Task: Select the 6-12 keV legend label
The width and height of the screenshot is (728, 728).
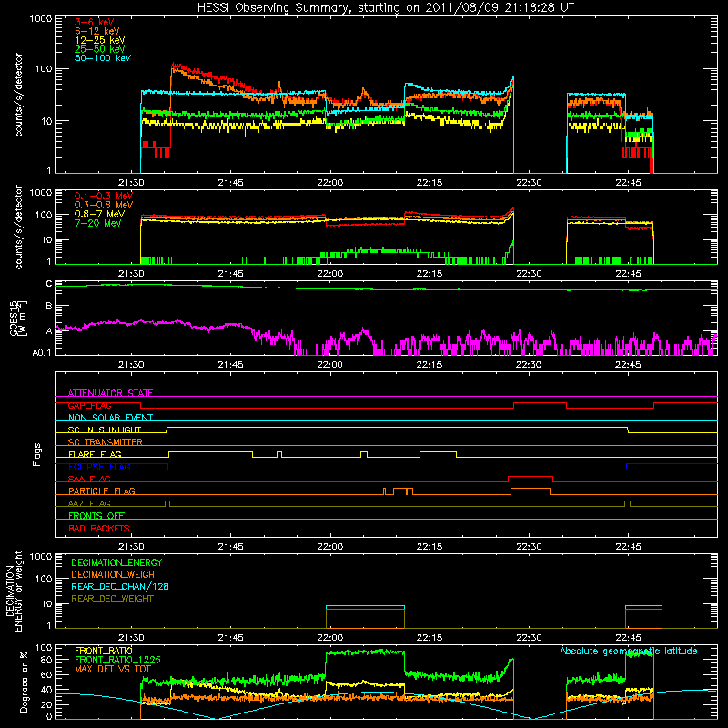Action: coord(97,31)
